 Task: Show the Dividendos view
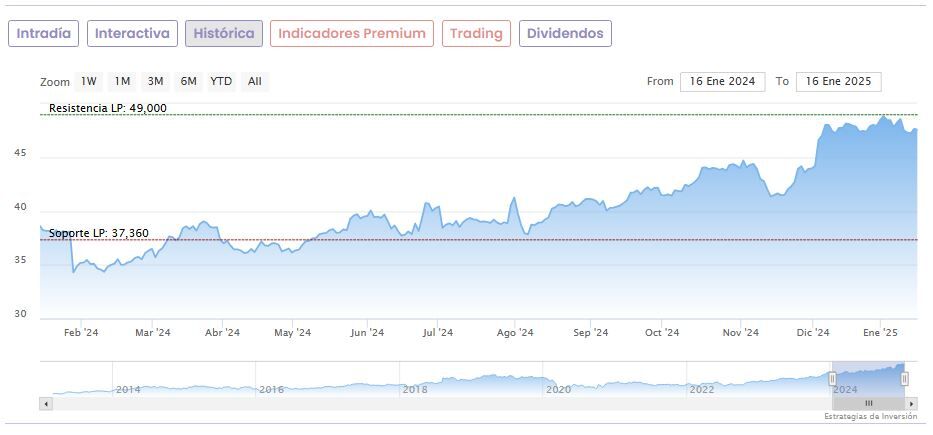click(565, 34)
